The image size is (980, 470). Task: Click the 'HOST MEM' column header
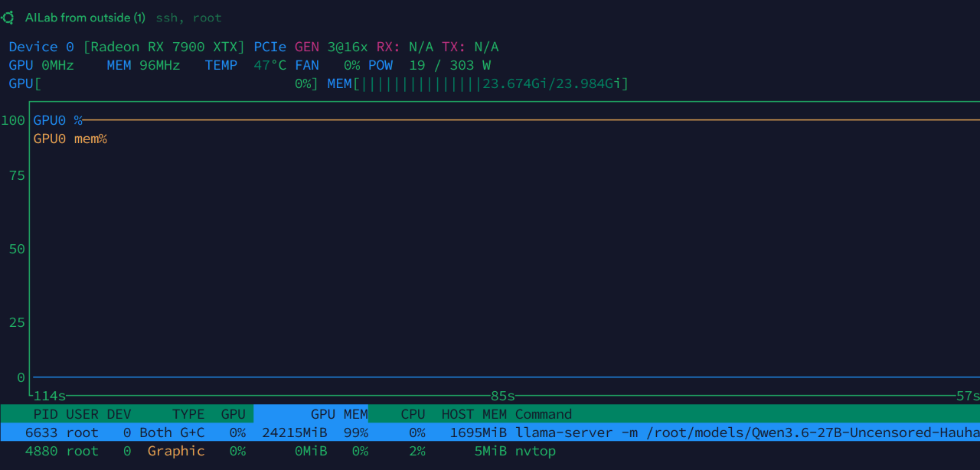click(x=475, y=414)
